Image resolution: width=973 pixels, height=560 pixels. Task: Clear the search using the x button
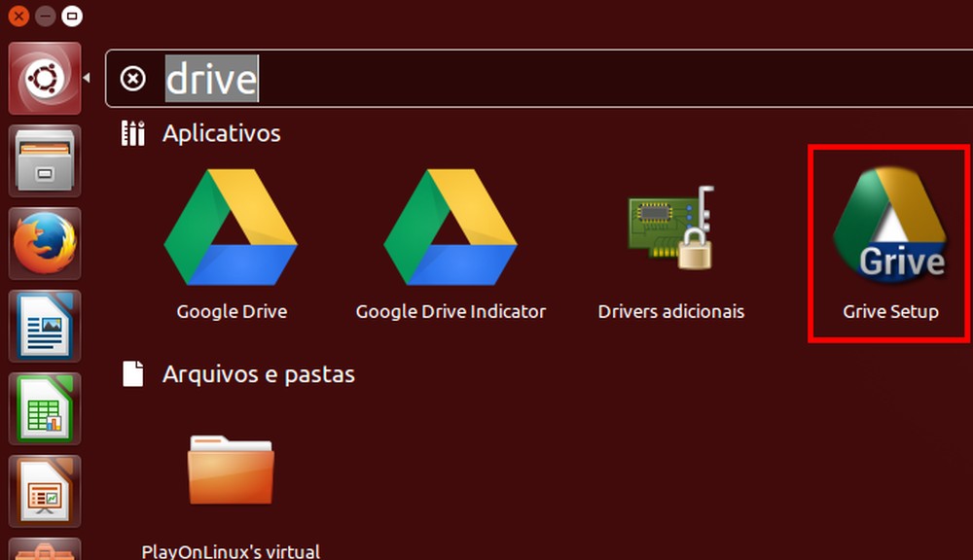pos(134,79)
